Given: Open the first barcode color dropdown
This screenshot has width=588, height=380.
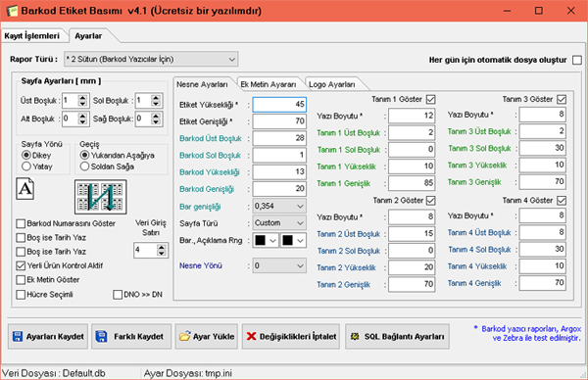Looking at the screenshot, I should coord(266,240).
